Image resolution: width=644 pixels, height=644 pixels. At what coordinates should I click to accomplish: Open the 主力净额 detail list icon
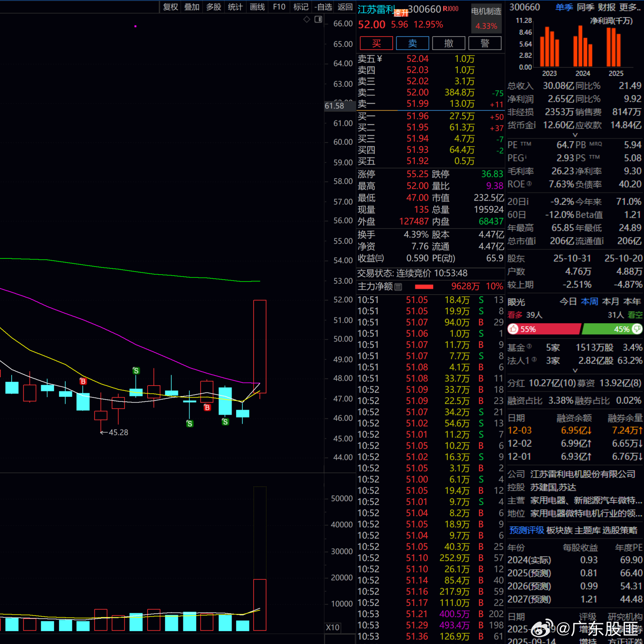point(398,287)
